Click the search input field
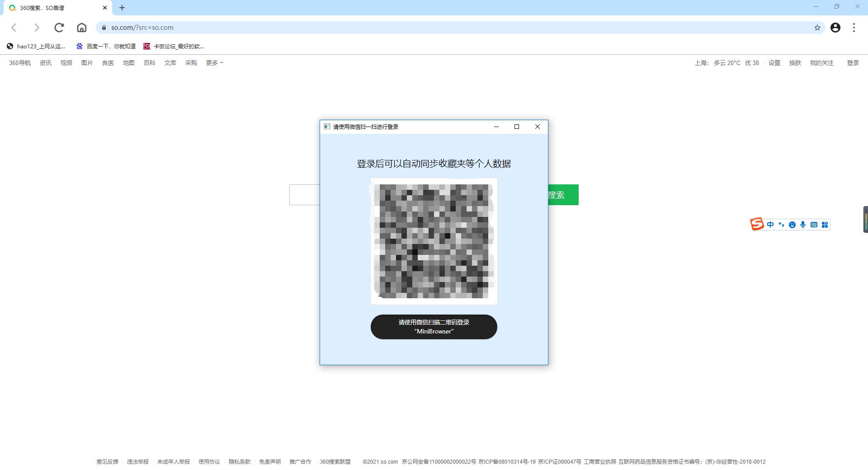Image resolution: width=868 pixels, height=470 pixels. 304,195
